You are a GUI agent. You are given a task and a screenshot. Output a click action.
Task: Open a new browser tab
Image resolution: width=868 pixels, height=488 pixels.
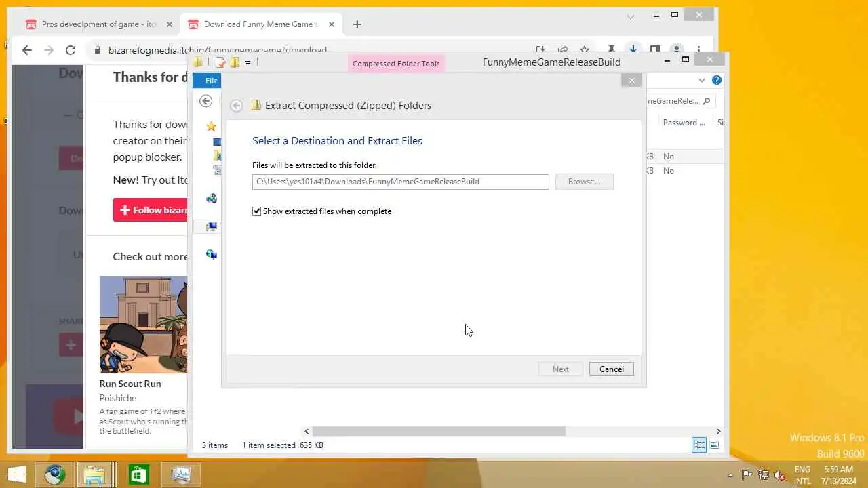pos(357,24)
